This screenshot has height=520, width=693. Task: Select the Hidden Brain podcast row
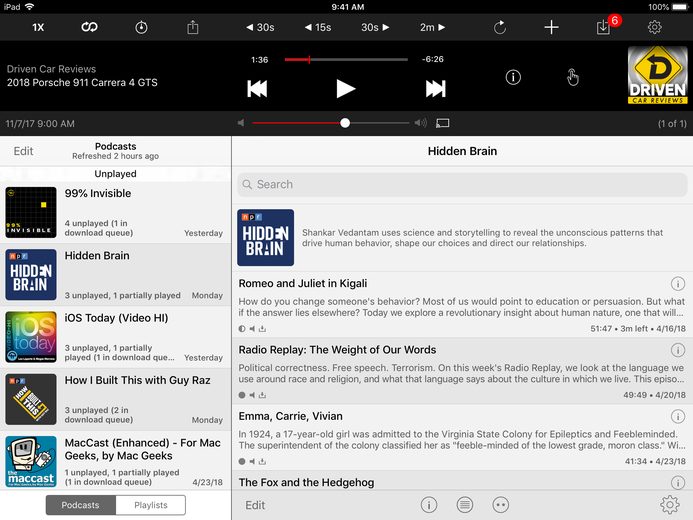(x=115, y=275)
